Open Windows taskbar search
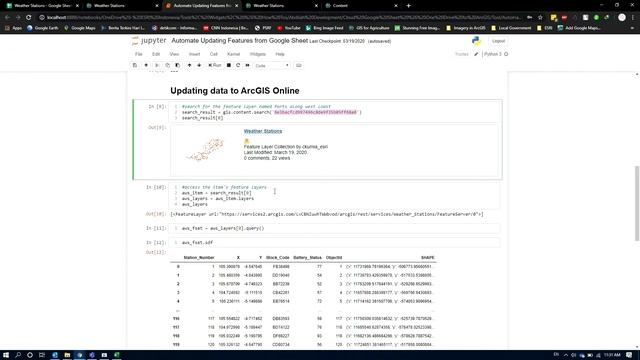 [18, 355]
